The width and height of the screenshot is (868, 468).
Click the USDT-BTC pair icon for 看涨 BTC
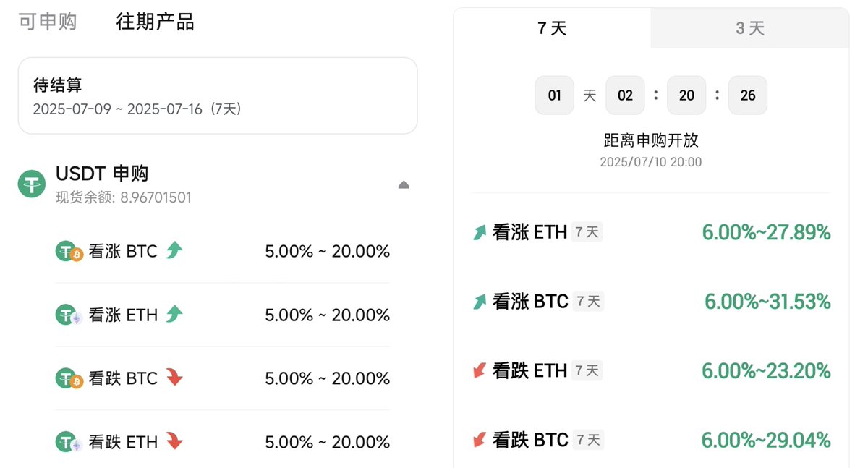pos(69,252)
